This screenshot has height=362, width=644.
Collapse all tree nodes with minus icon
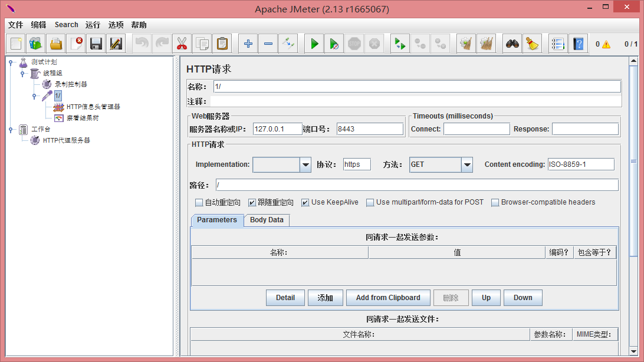[x=268, y=44]
